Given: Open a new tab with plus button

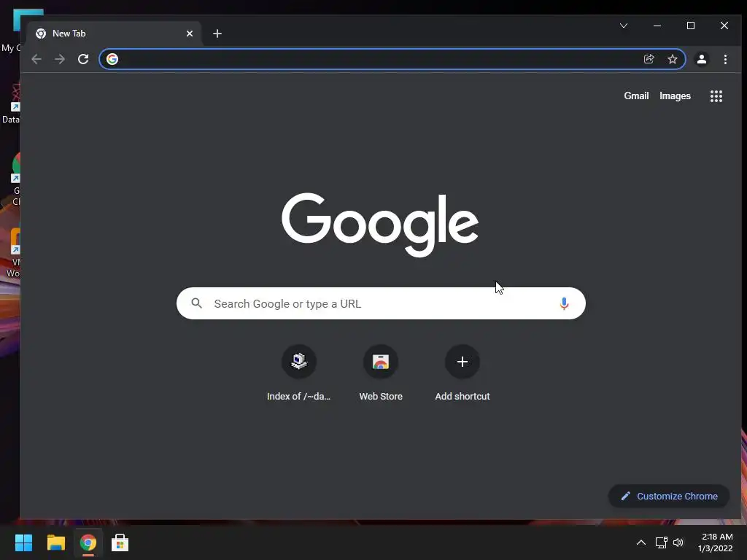Looking at the screenshot, I should point(217,34).
